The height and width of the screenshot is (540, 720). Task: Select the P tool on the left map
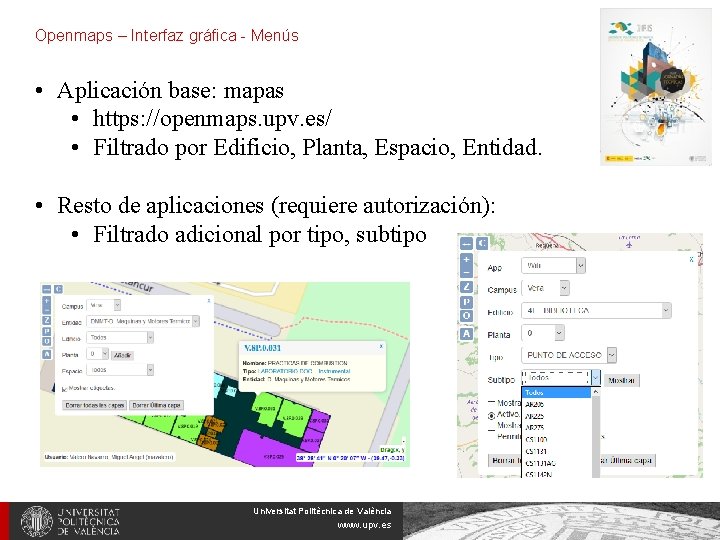point(46,331)
